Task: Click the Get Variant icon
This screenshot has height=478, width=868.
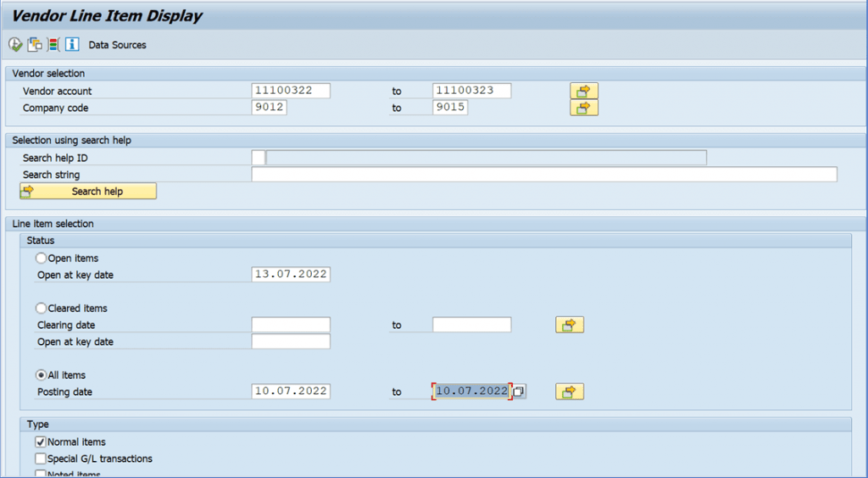Action: [35, 45]
